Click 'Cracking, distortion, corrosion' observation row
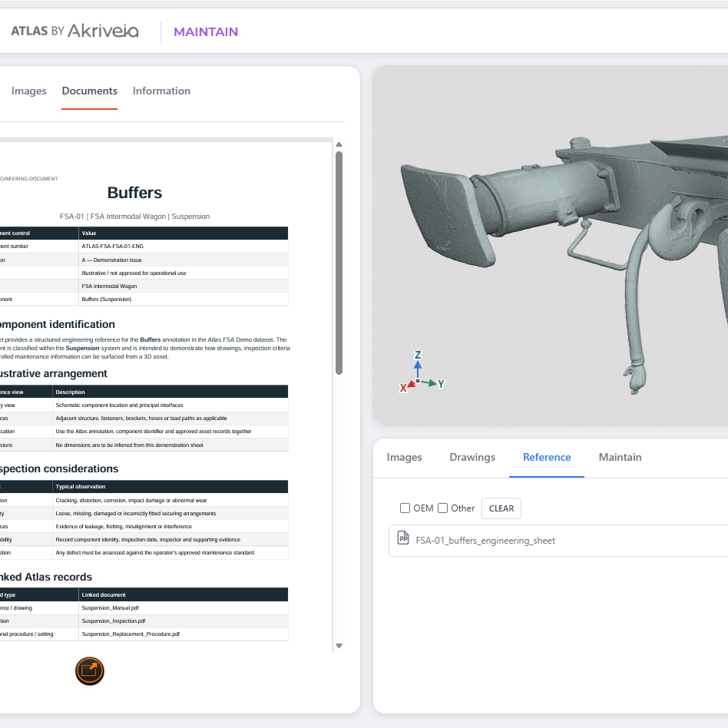 131,501
